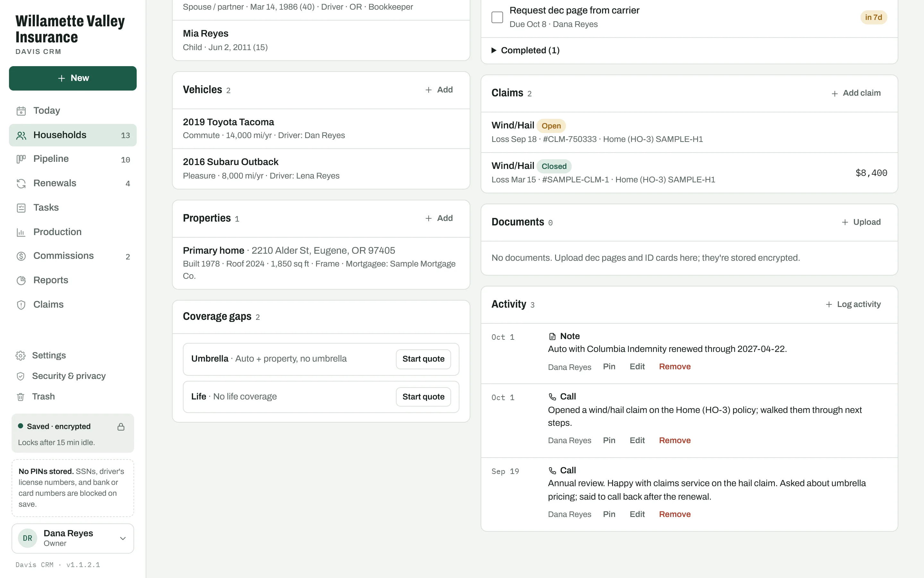Click the Households people icon

21,135
